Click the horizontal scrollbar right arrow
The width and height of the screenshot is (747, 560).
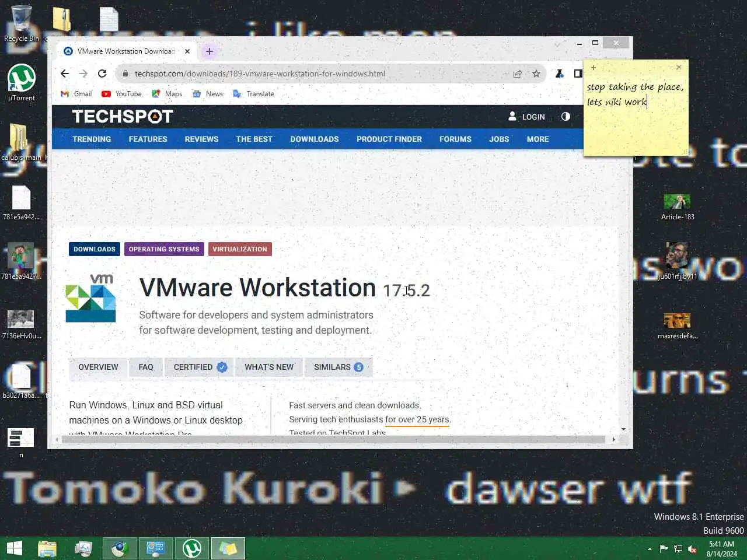point(613,439)
